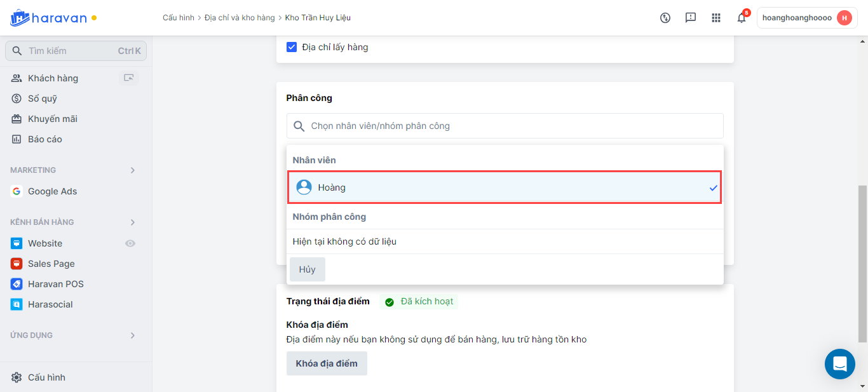This screenshot has width=868, height=392.
Task: Click the Khóa địa điểm button
Action: pyautogui.click(x=327, y=363)
